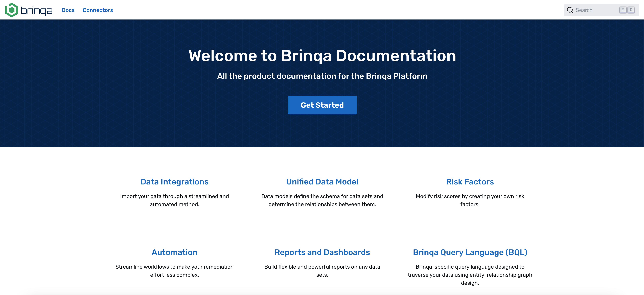Open the Unified Data Model link

pos(322,182)
